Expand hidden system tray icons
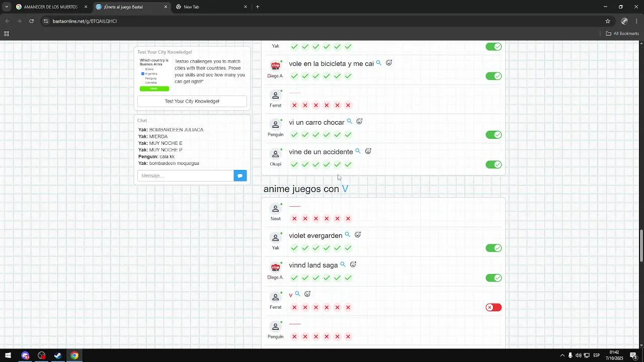Image resolution: width=644 pixels, height=362 pixels. [x=562, y=355]
